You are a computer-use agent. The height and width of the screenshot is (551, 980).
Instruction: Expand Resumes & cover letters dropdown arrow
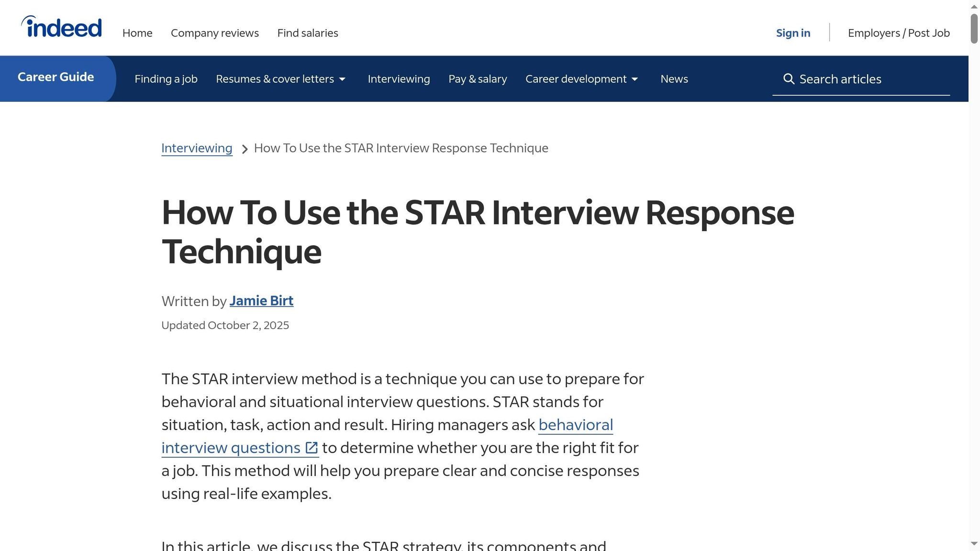pos(342,79)
